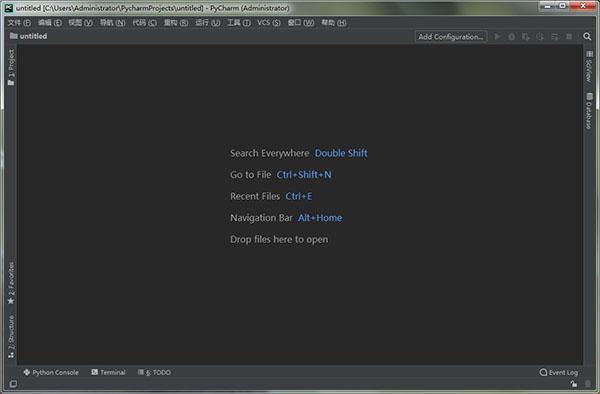
Task: Open the 视图 (V) View menu
Action: [x=80, y=23]
